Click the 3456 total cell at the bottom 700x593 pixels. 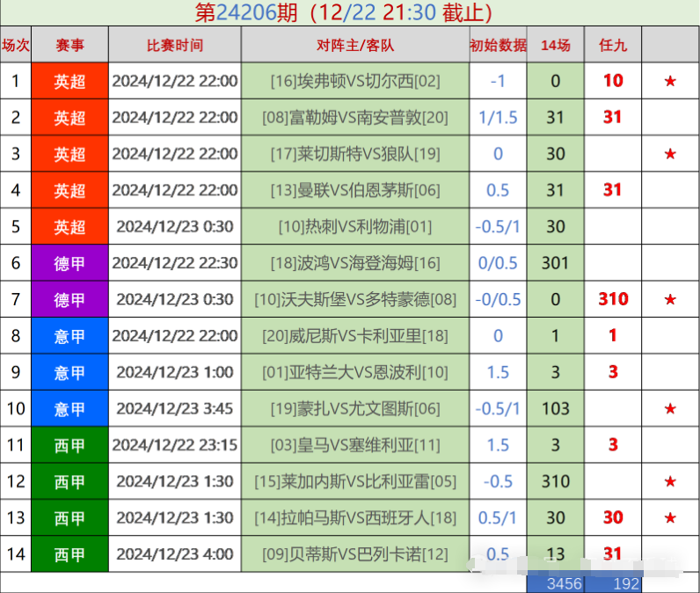[x=555, y=583]
